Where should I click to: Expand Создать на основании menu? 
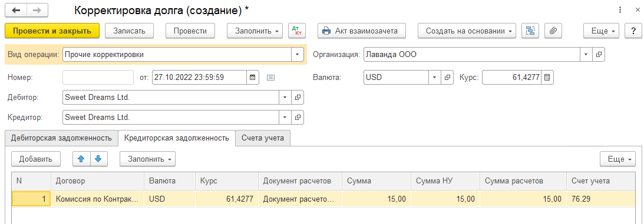point(467,31)
